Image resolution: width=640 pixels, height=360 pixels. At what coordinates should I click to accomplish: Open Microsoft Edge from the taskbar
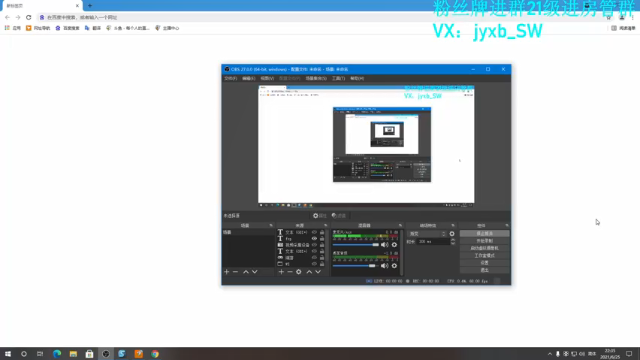(x=57, y=354)
